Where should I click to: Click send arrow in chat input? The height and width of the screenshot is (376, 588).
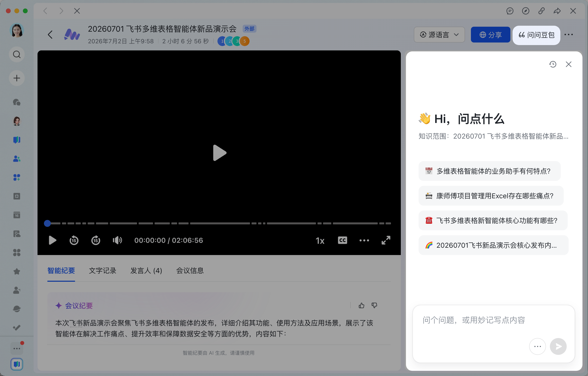click(x=558, y=346)
